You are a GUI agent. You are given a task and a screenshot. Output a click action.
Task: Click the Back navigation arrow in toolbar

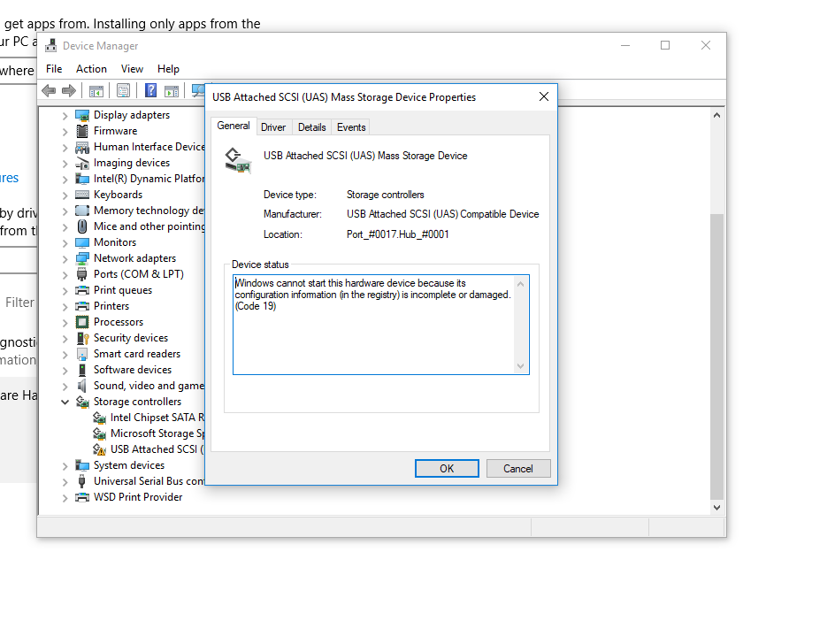click(49, 89)
